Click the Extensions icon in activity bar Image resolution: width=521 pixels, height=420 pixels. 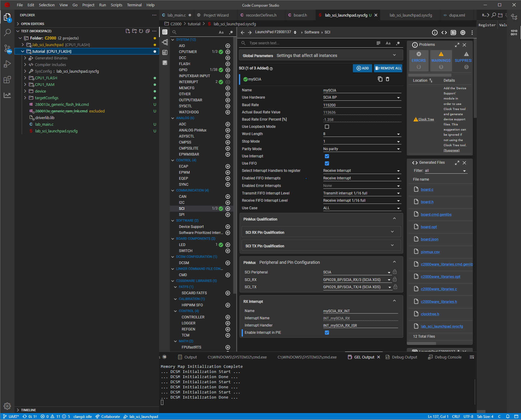pyautogui.click(x=7, y=80)
